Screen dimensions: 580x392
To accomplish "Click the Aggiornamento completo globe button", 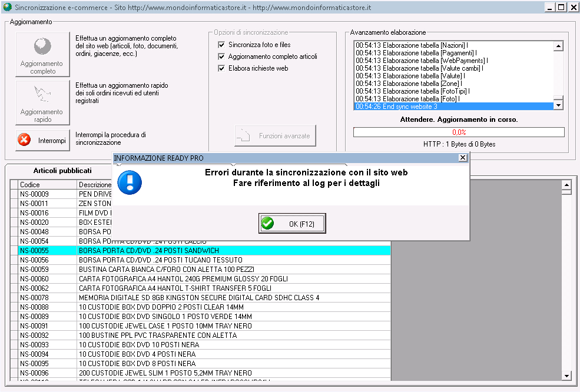I will pos(42,55).
